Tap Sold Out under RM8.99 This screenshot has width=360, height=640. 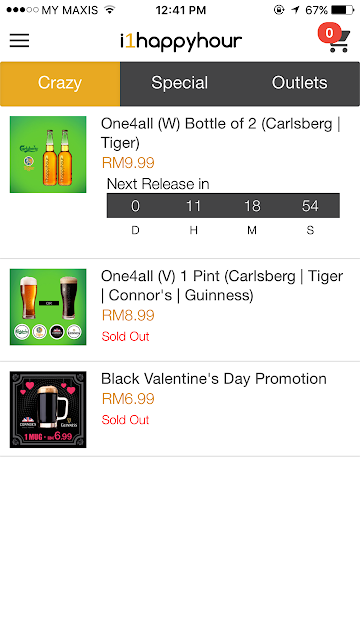pyautogui.click(x=125, y=336)
